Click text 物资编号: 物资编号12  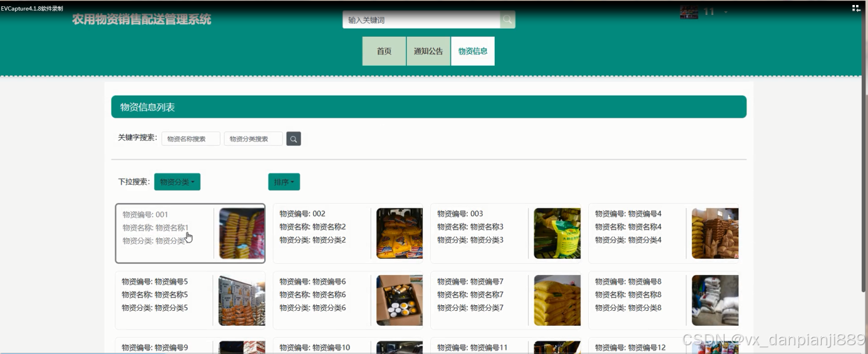(x=631, y=348)
